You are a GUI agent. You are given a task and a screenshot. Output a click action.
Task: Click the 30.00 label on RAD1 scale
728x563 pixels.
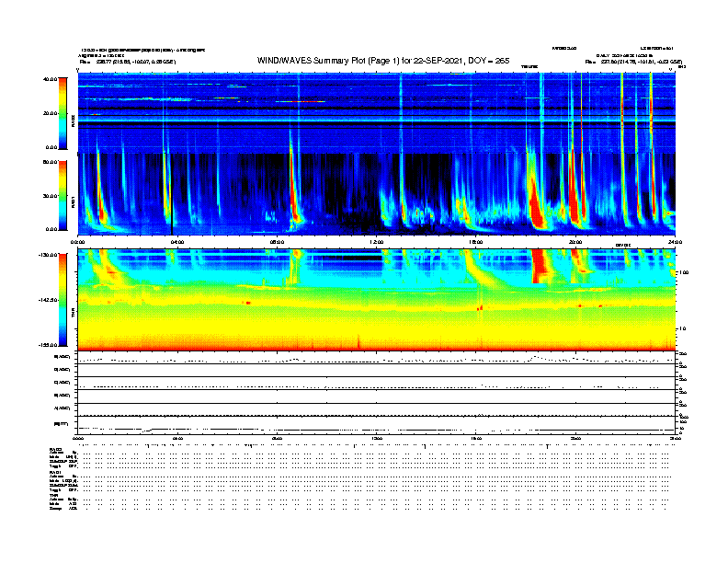50,196
